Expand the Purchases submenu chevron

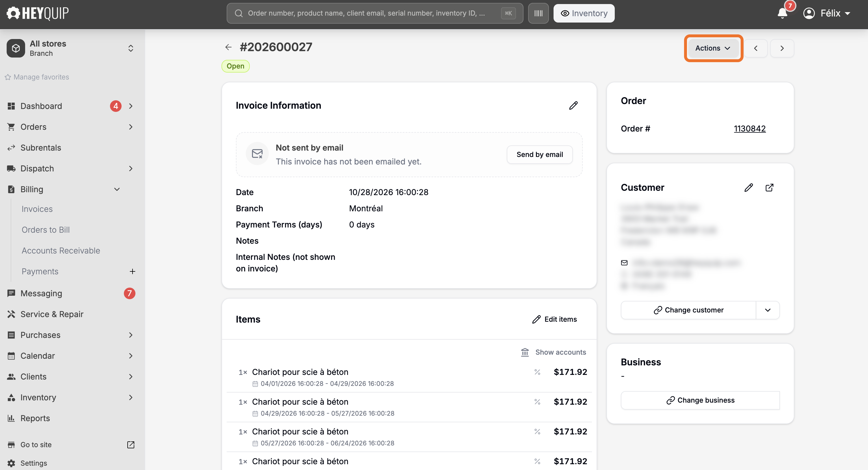(x=131, y=335)
